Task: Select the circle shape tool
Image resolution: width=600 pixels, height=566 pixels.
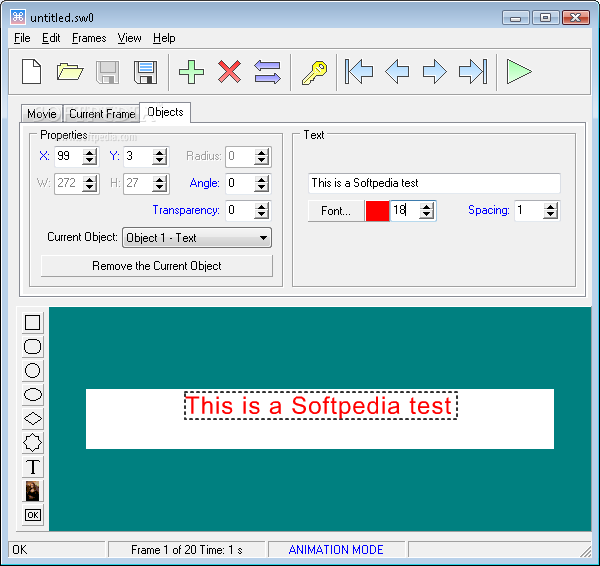Action: click(33, 370)
